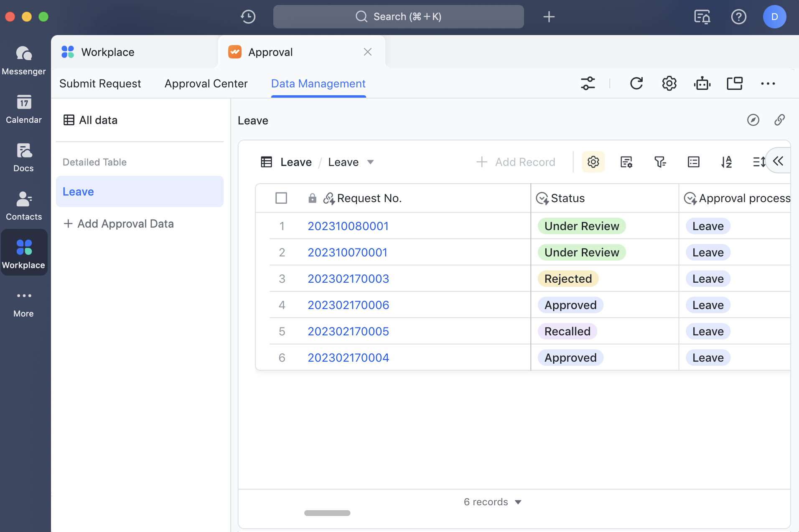The image size is (799, 532).
Task: Click the copy link icon beside Leave
Action: point(779,120)
